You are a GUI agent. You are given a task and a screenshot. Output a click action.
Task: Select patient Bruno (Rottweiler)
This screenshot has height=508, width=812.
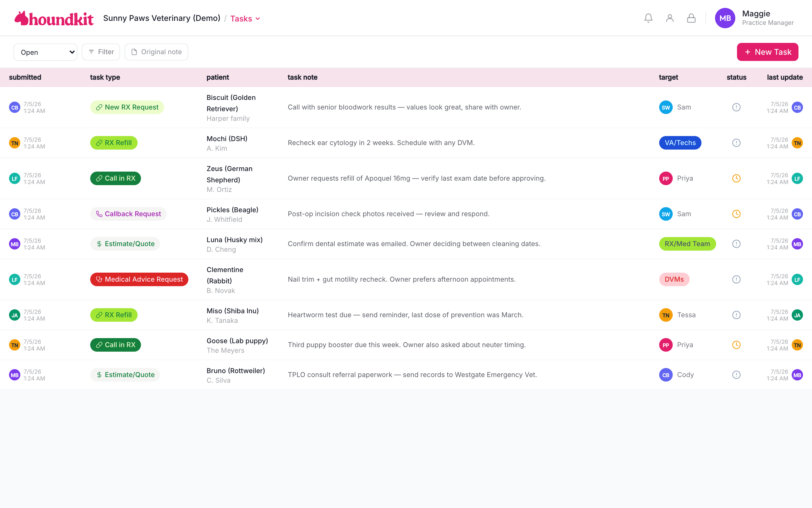pos(235,371)
